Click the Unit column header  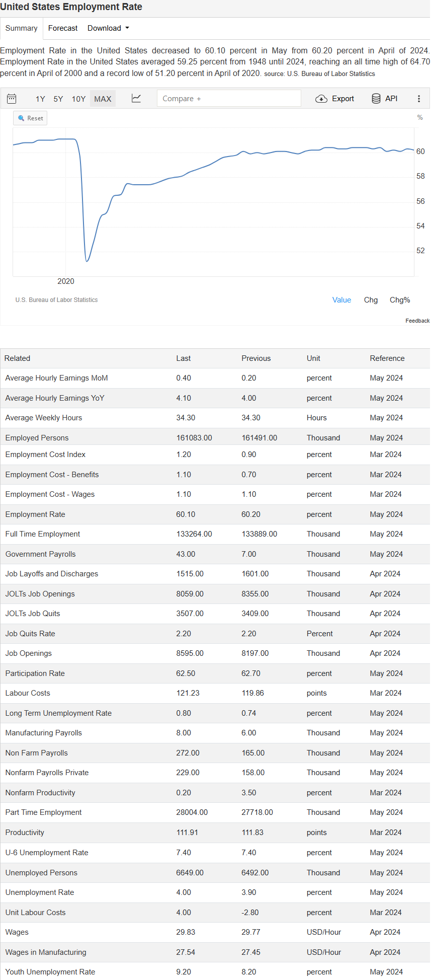(313, 358)
